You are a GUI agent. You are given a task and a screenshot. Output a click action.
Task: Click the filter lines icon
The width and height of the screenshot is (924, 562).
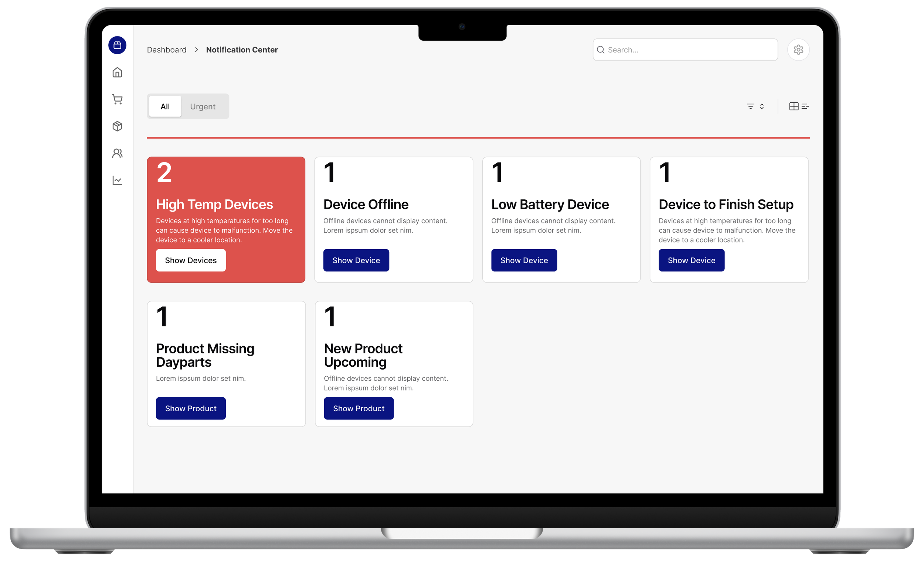[750, 106]
